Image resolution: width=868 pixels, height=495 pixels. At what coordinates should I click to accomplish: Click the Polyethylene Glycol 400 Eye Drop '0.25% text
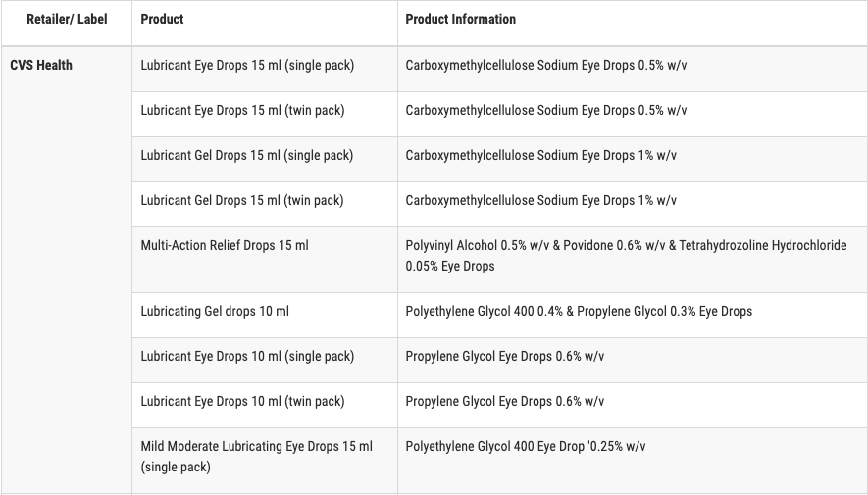(526, 446)
